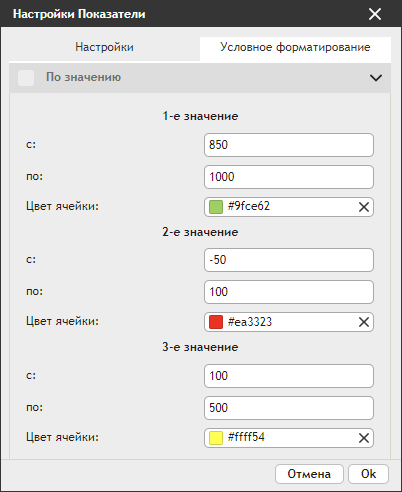
Task: Toggle the По значению checkbox
Action: tap(26, 78)
